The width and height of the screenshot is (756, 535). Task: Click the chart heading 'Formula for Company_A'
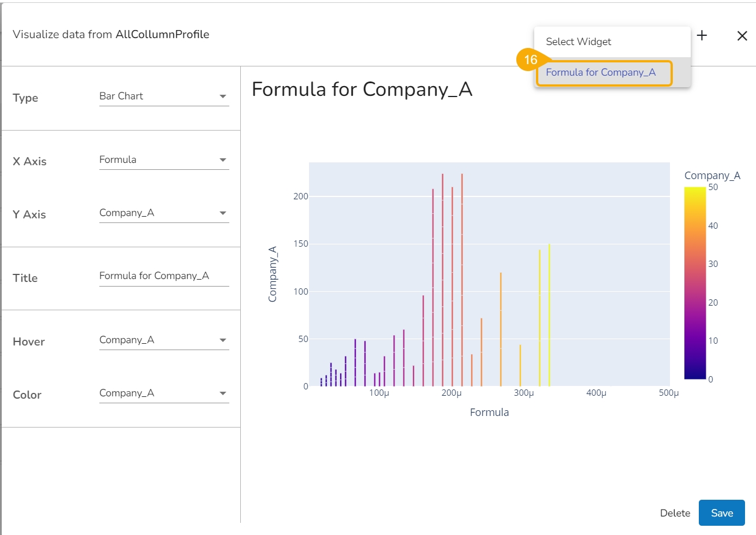point(362,90)
